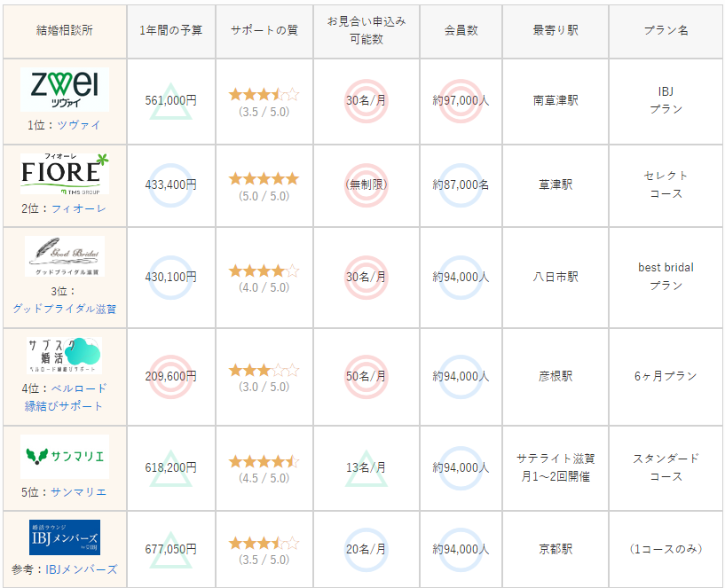725x588 pixels.
Task: Open the フィオーレ link
Action: [x=78, y=208]
